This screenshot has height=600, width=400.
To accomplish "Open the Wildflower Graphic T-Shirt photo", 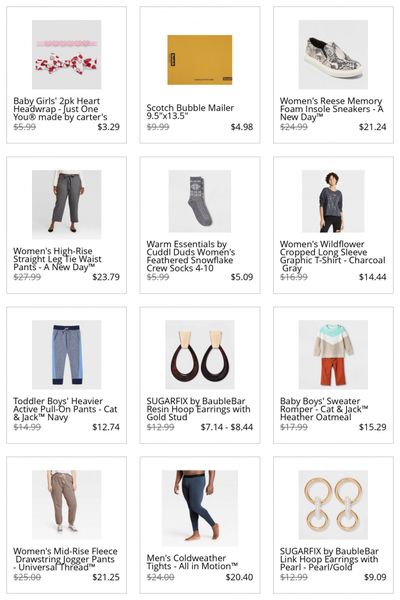I will pos(333,201).
